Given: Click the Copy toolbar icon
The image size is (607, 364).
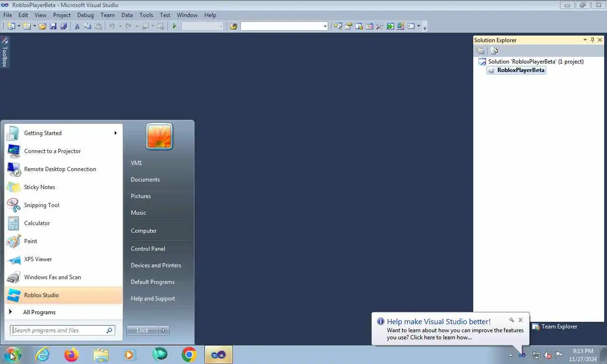Looking at the screenshot, I should click(87, 27).
